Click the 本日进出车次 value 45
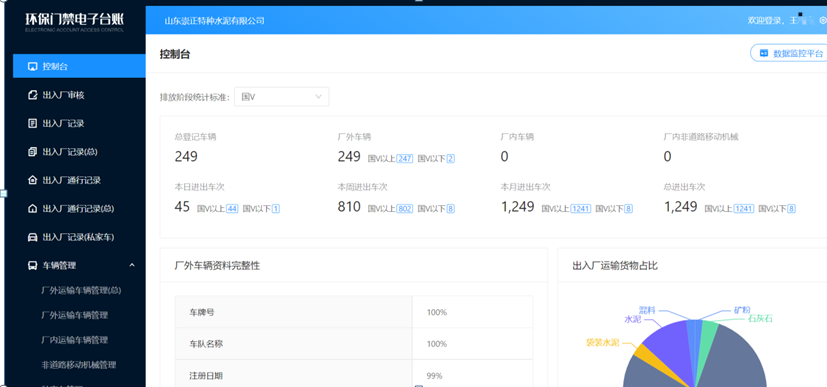 [182, 207]
